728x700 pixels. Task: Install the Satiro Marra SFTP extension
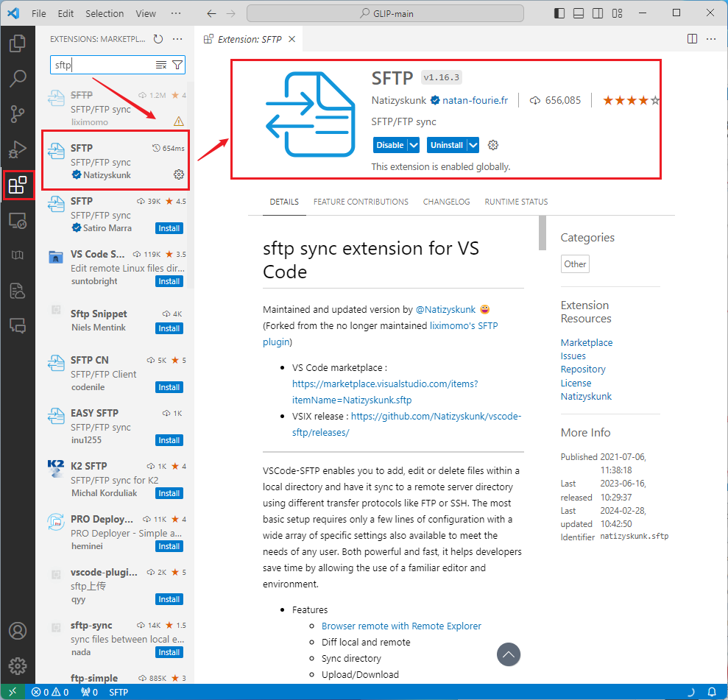[169, 228]
